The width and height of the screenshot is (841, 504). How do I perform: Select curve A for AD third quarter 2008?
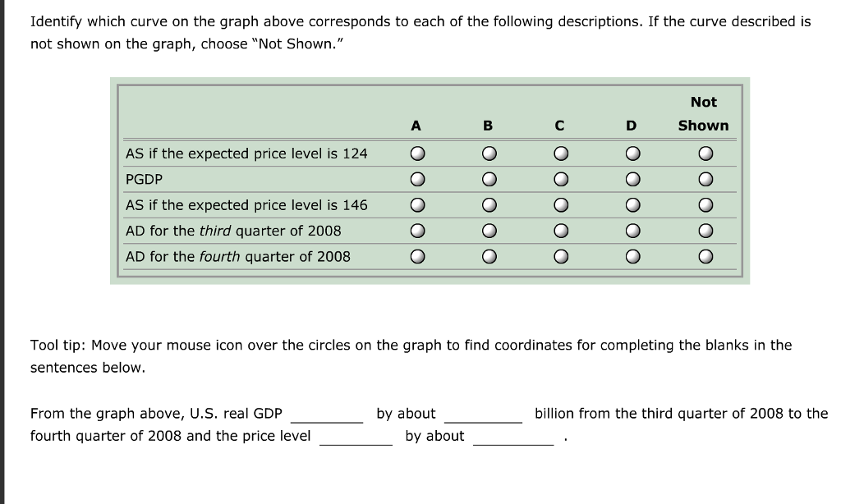[418, 231]
